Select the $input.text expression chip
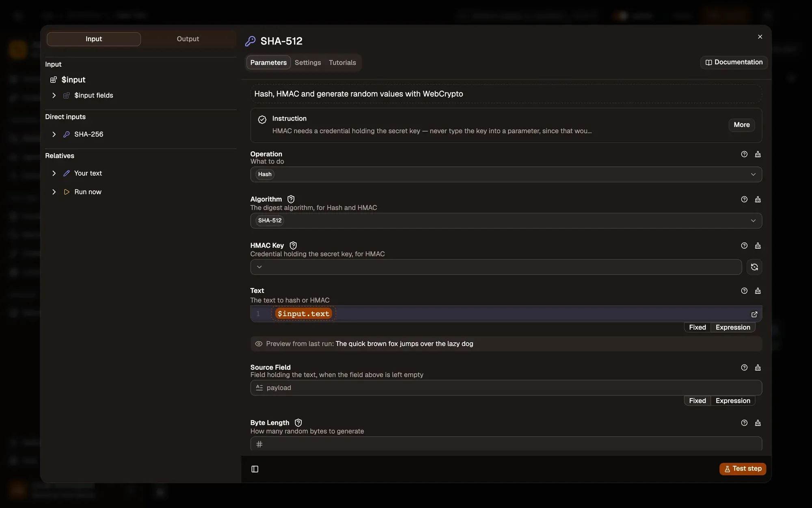 point(303,314)
